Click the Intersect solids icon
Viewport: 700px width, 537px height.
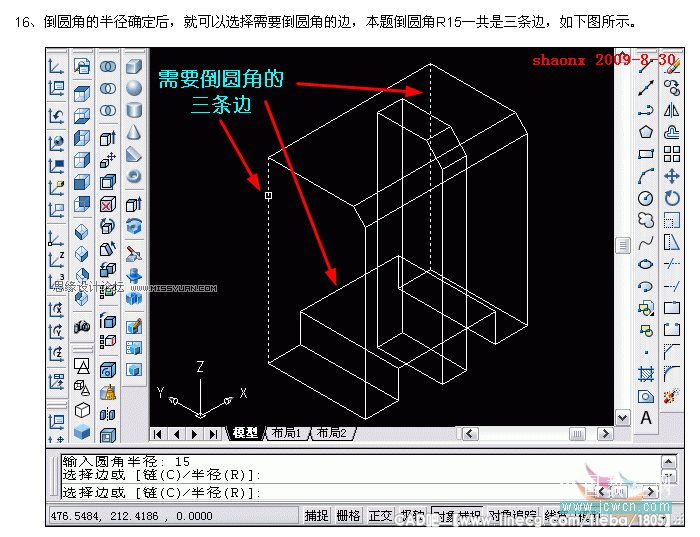[108, 110]
